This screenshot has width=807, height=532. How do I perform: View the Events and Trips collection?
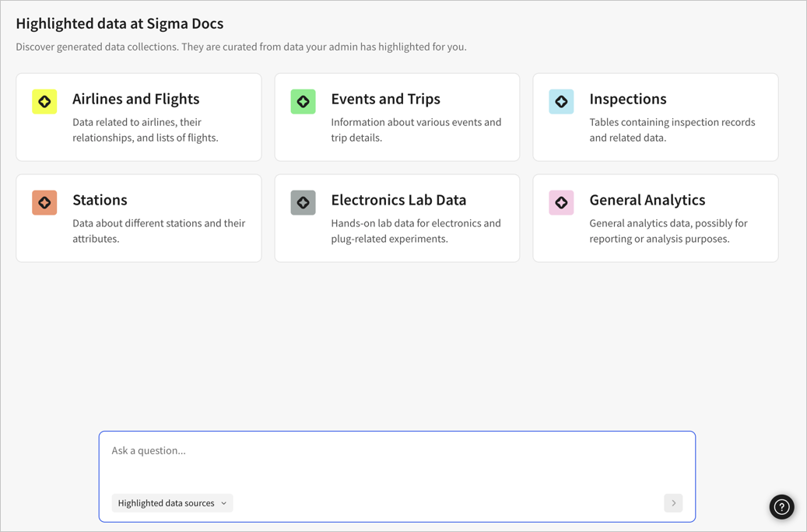point(397,117)
